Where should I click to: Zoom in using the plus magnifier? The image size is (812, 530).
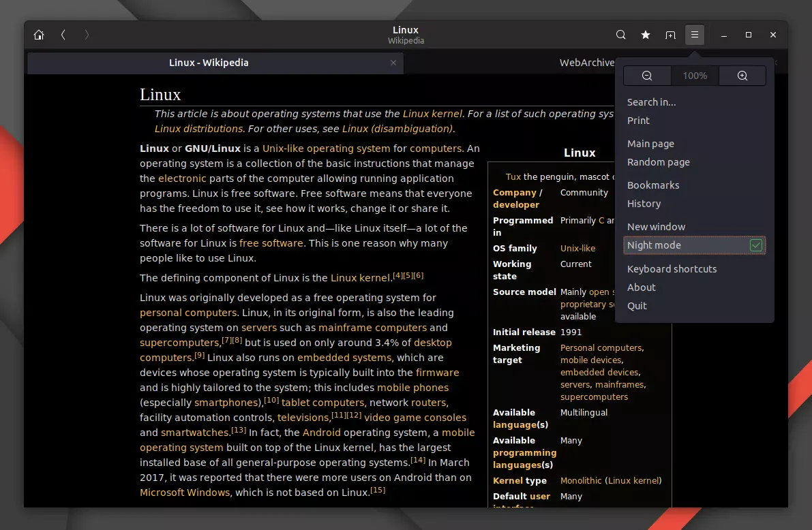pos(742,76)
